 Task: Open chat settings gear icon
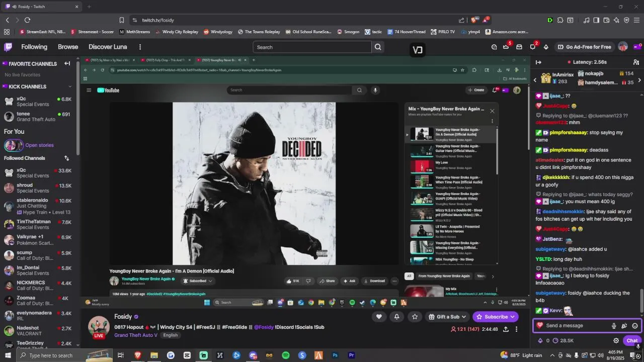[616, 340]
